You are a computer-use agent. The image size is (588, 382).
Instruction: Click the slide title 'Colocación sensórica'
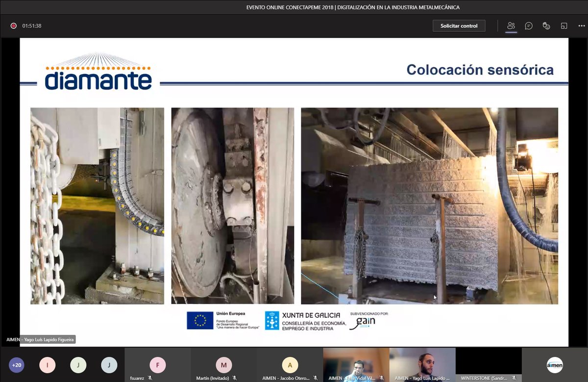coord(480,70)
